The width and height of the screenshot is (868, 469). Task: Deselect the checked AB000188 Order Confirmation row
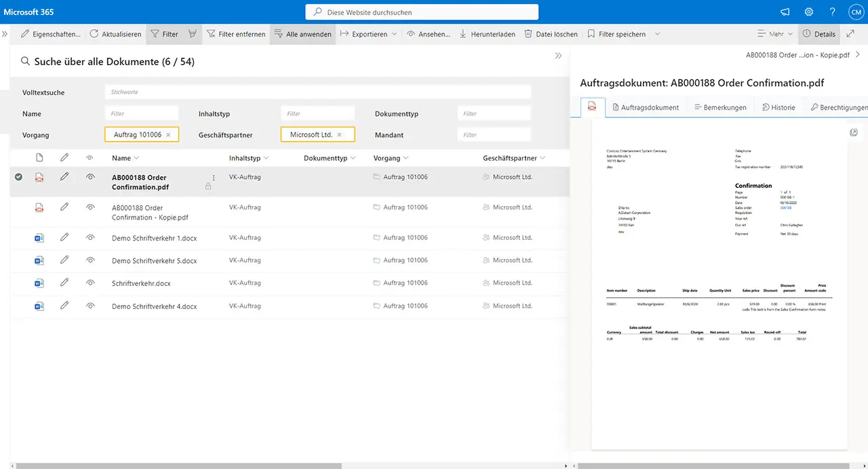pos(18,178)
